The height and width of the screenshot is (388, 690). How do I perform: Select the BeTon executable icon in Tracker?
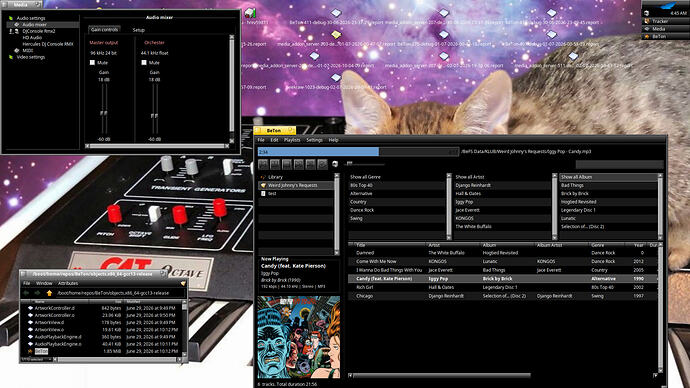(x=30, y=351)
